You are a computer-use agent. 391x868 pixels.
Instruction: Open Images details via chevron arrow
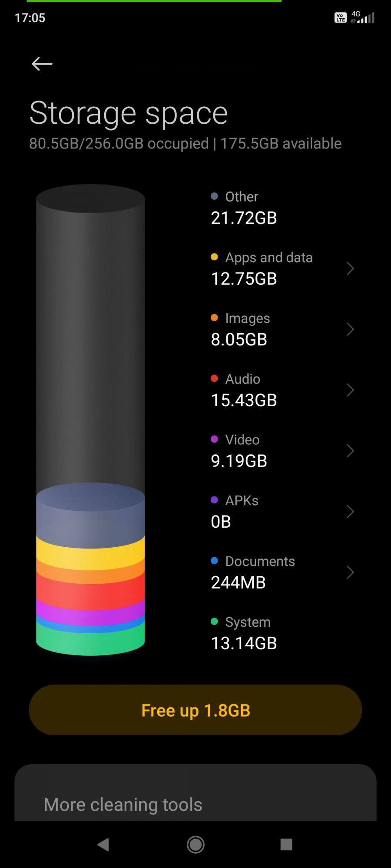coord(350,329)
